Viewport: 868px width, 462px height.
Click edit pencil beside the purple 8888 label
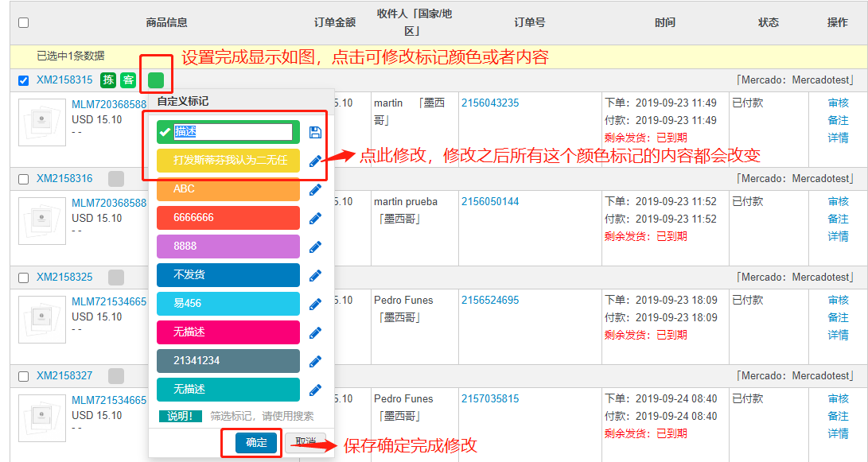click(315, 247)
